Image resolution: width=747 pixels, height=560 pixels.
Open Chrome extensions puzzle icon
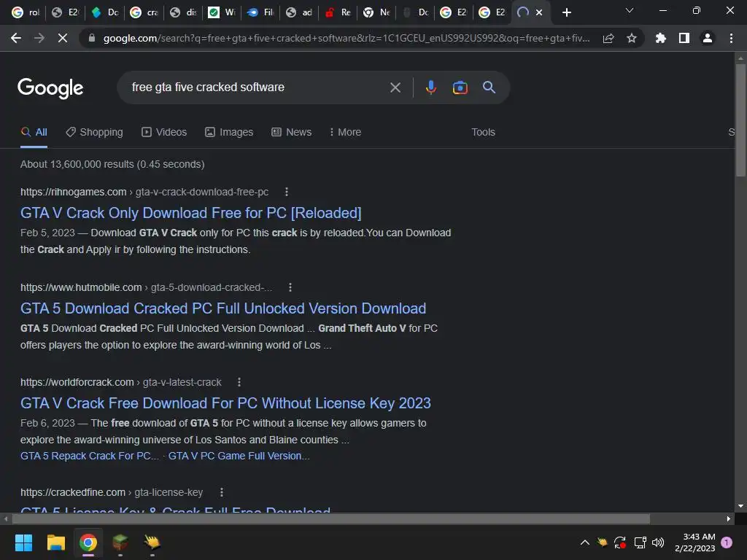pos(661,38)
